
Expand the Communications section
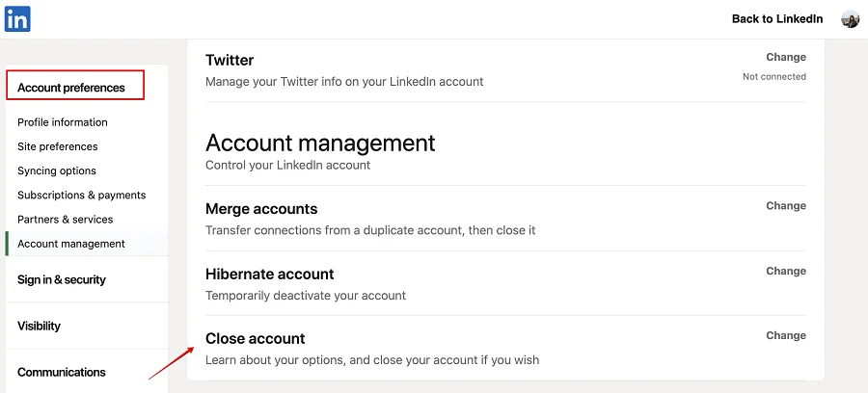tap(62, 372)
